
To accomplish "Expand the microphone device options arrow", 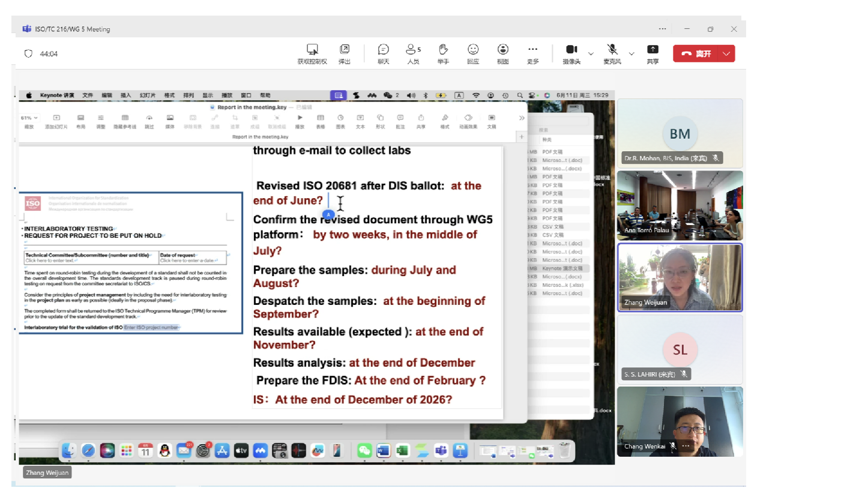I will [x=631, y=54].
